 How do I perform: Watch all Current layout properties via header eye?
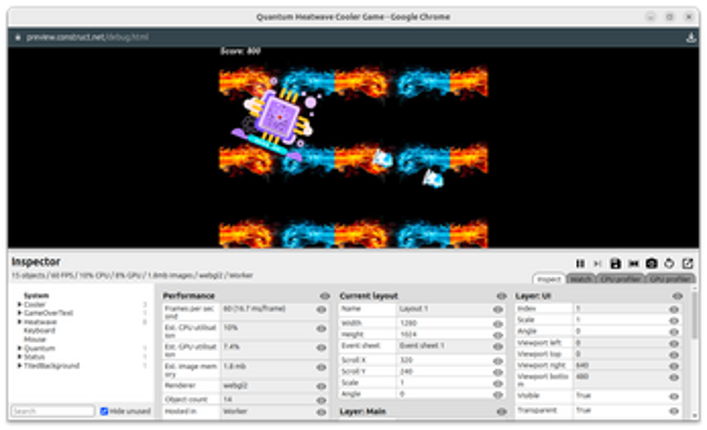coord(501,296)
